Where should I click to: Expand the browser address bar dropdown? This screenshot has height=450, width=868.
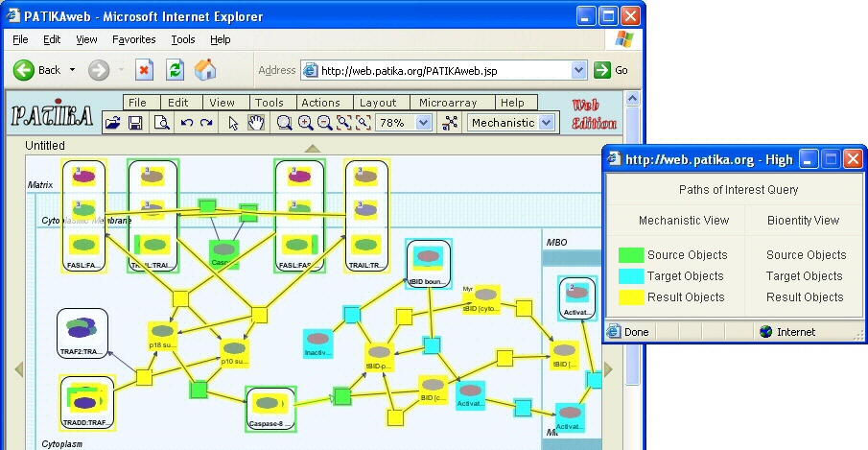coord(578,70)
